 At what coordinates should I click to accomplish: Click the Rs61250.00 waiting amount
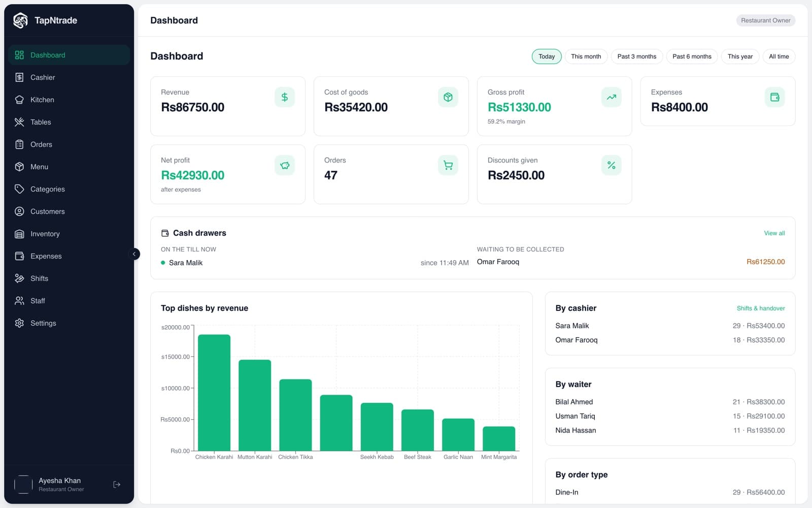pyautogui.click(x=766, y=262)
